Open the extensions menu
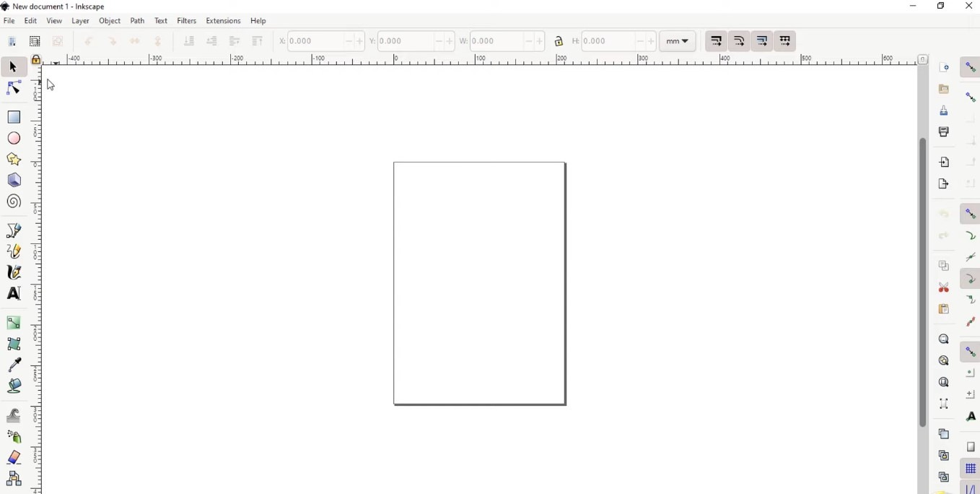Screen dimensions: 980x494 (223, 22)
